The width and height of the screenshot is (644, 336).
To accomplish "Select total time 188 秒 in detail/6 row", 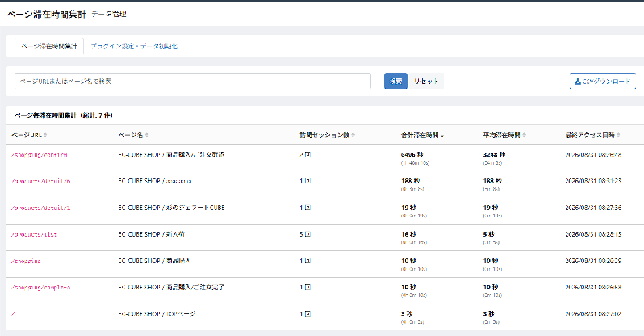I will coord(410,182).
